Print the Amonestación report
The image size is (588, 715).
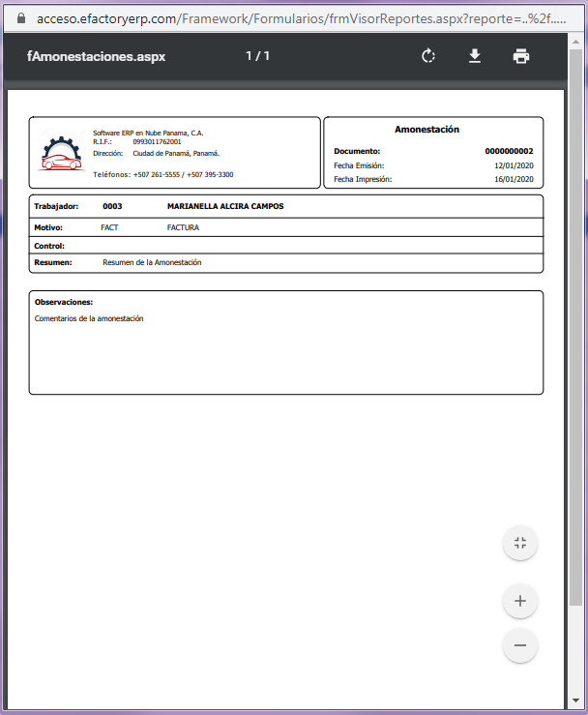coord(521,56)
